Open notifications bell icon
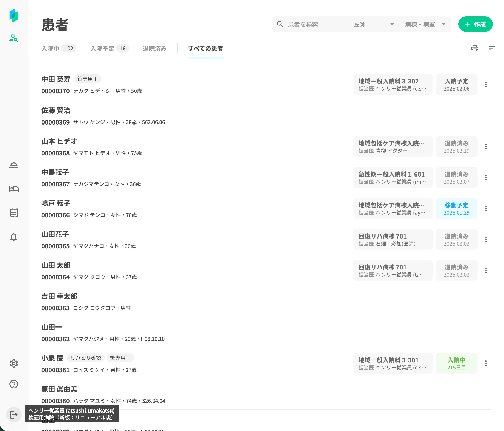This screenshot has height=431, width=504. click(14, 237)
